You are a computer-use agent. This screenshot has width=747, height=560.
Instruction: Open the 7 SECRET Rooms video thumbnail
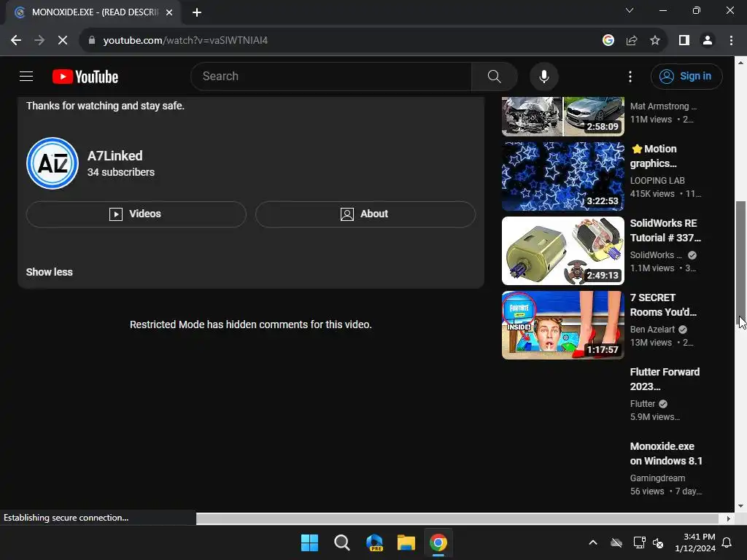point(562,324)
